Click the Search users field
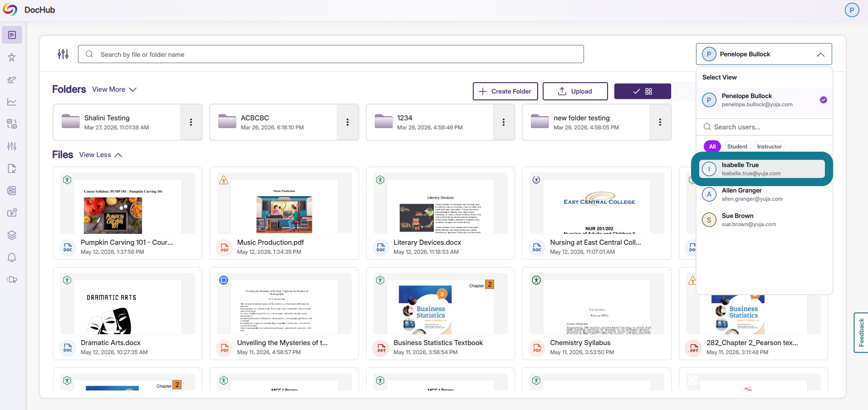Screen dimensions: 868x410 pos(765,127)
